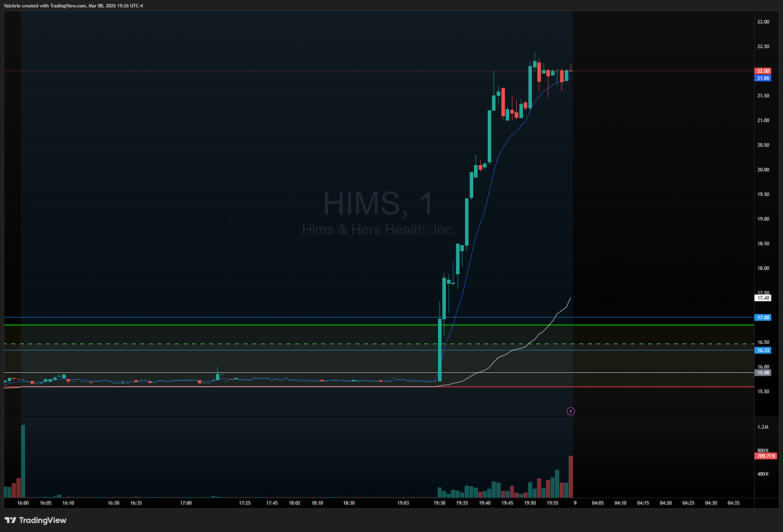Image resolution: width=783 pixels, height=532 pixels.
Task: Click the 19.00 price axis value
Action: coord(763,219)
